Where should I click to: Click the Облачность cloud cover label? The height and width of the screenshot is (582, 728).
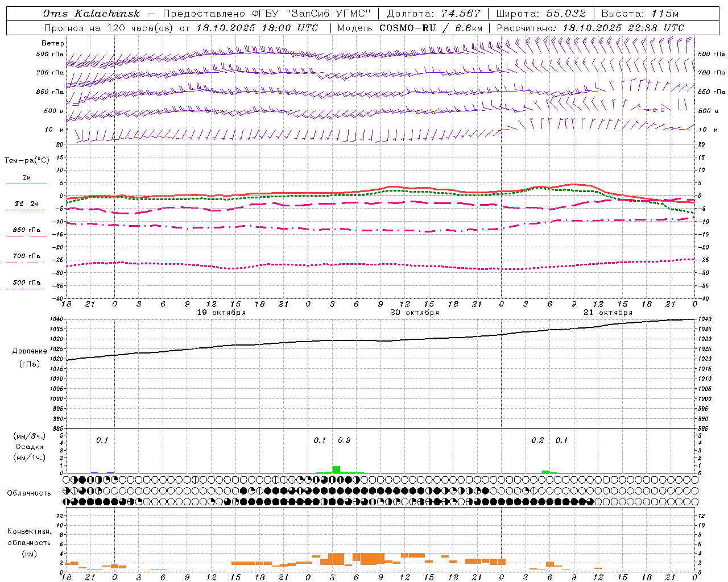(29, 493)
